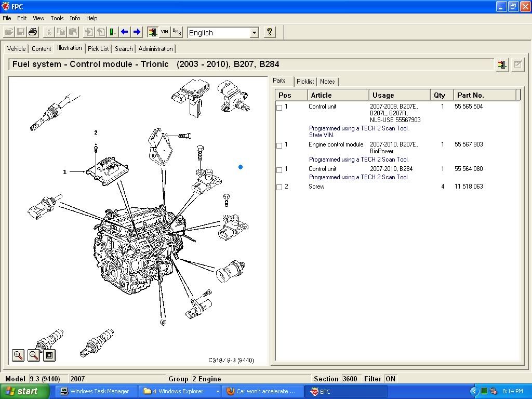This screenshot has height=399, width=532.
Task: Click the print toolbar icon
Action: (x=33, y=32)
